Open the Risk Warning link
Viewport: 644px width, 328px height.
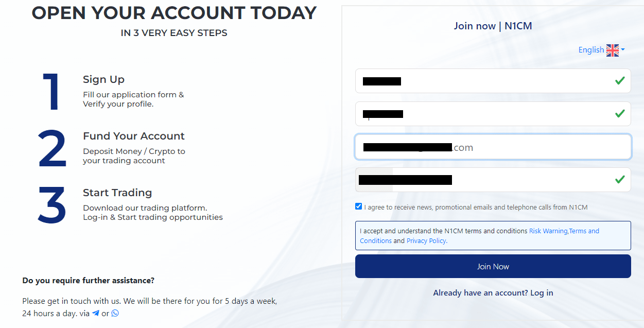pos(548,231)
